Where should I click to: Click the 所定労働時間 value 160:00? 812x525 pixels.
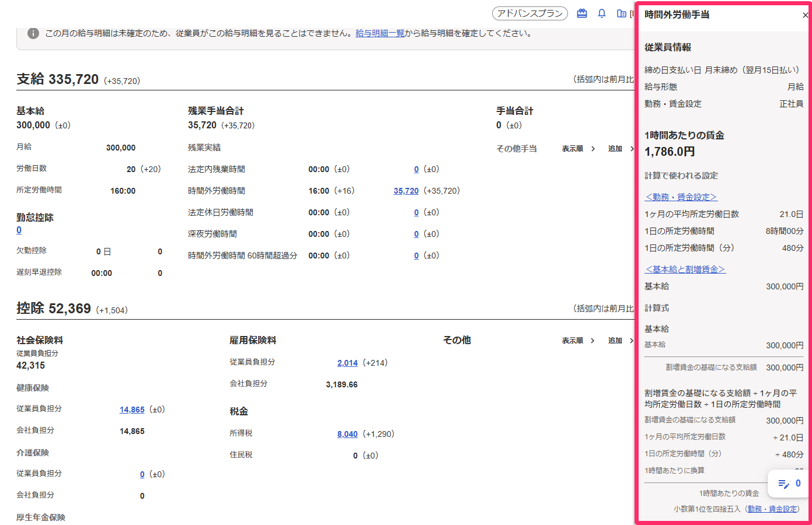[123, 191]
